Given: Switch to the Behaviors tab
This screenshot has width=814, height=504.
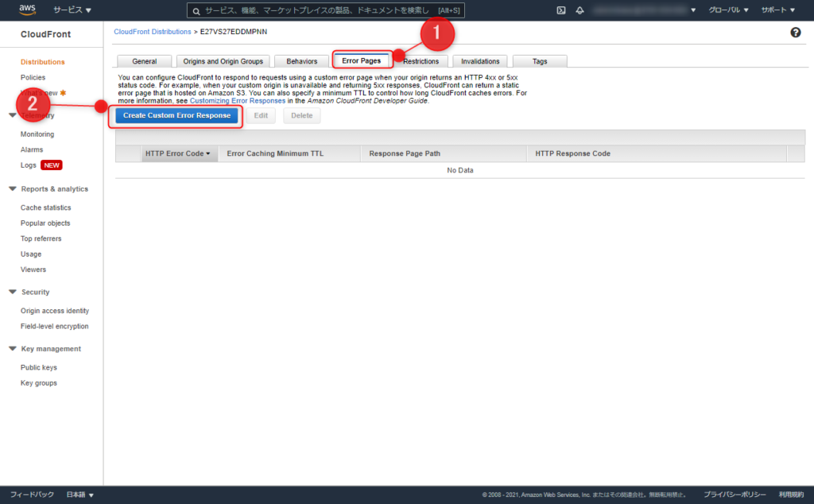Looking at the screenshot, I should point(301,61).
